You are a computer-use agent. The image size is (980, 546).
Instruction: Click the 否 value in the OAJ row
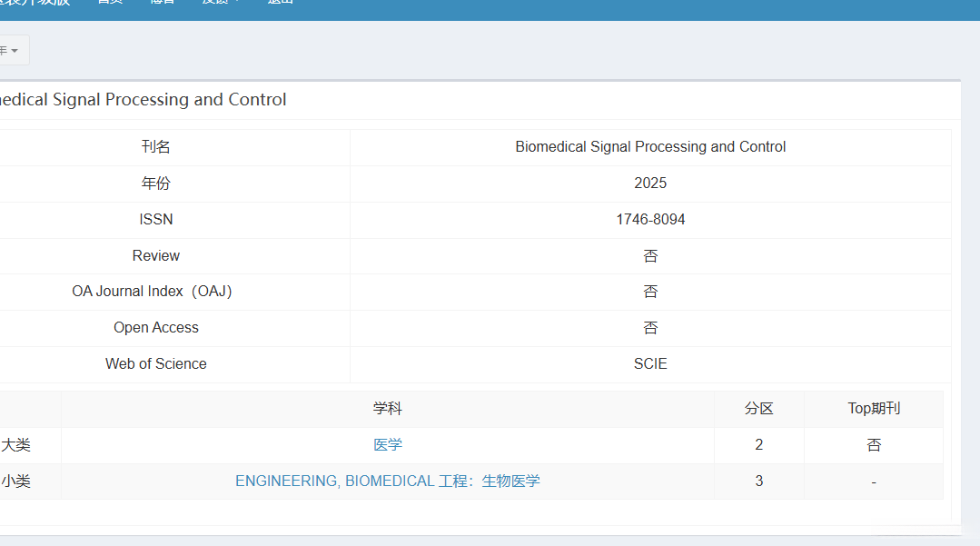(650, 292)
